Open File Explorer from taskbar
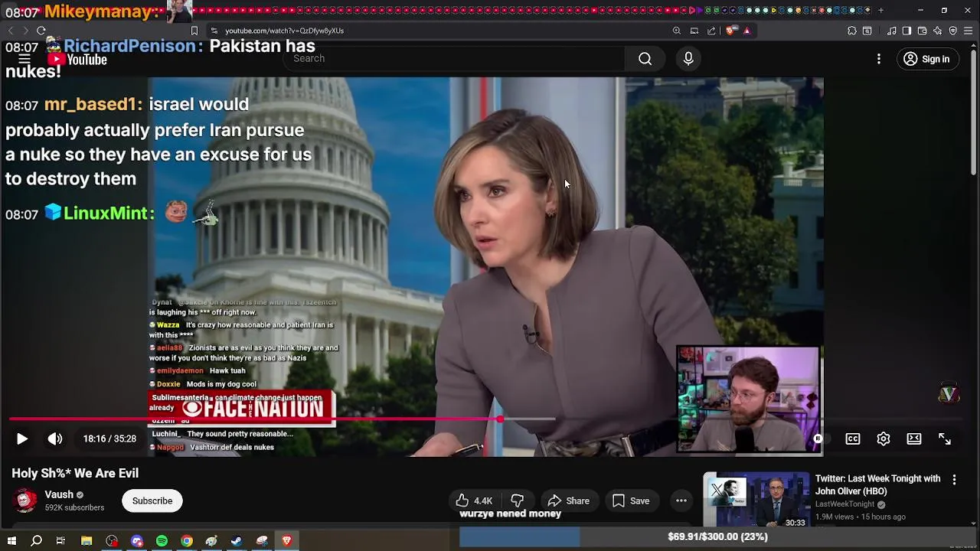This screenshot has width=980, height=551. (x=87, y=541)
